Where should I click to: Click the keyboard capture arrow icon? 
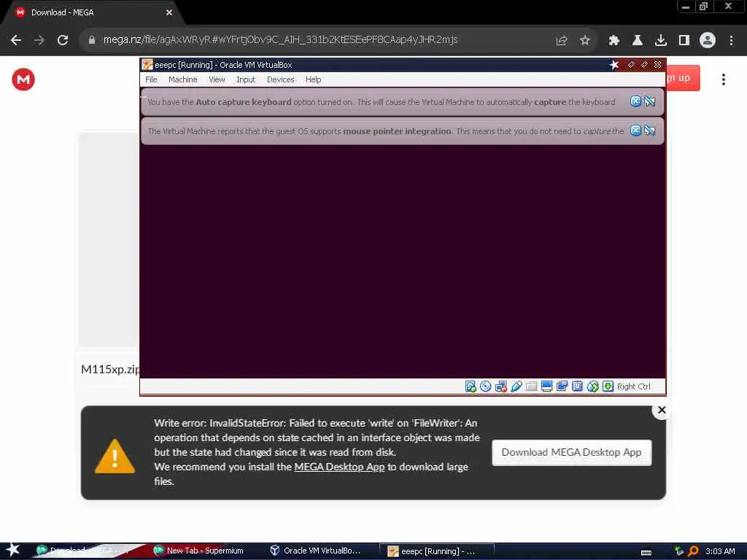click(x=608, y=386)
